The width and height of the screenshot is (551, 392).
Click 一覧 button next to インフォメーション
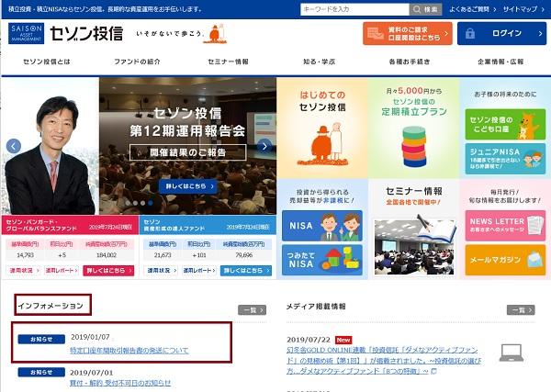[x=252, y=310]
